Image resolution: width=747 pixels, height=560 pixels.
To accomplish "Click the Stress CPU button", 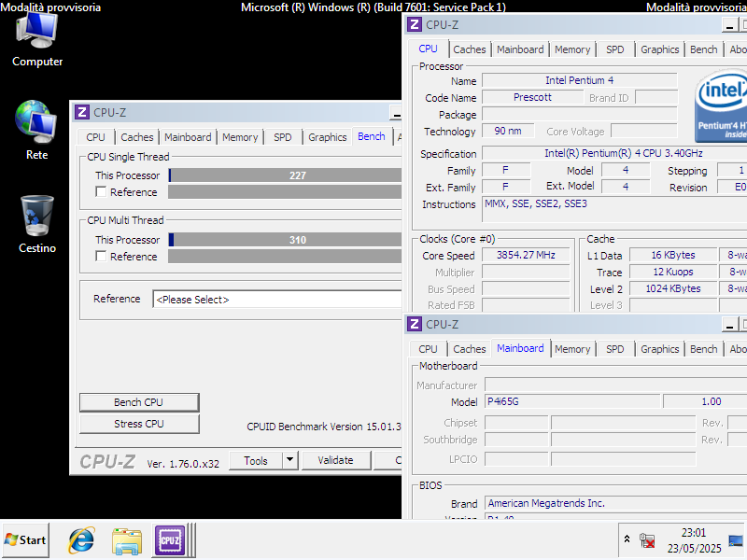I will [138, 424].
